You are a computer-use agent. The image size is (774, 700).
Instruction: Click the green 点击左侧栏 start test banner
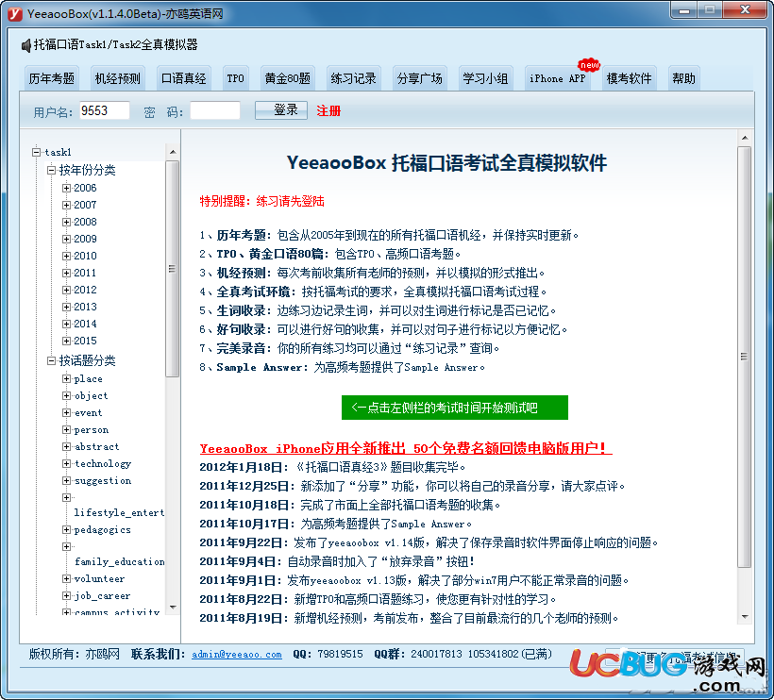point(455,408)
